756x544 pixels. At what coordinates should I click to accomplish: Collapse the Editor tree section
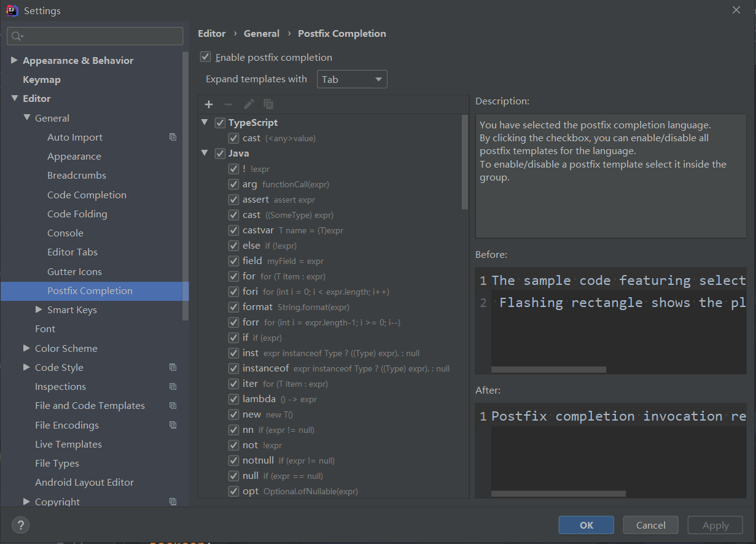coord(14,98)
